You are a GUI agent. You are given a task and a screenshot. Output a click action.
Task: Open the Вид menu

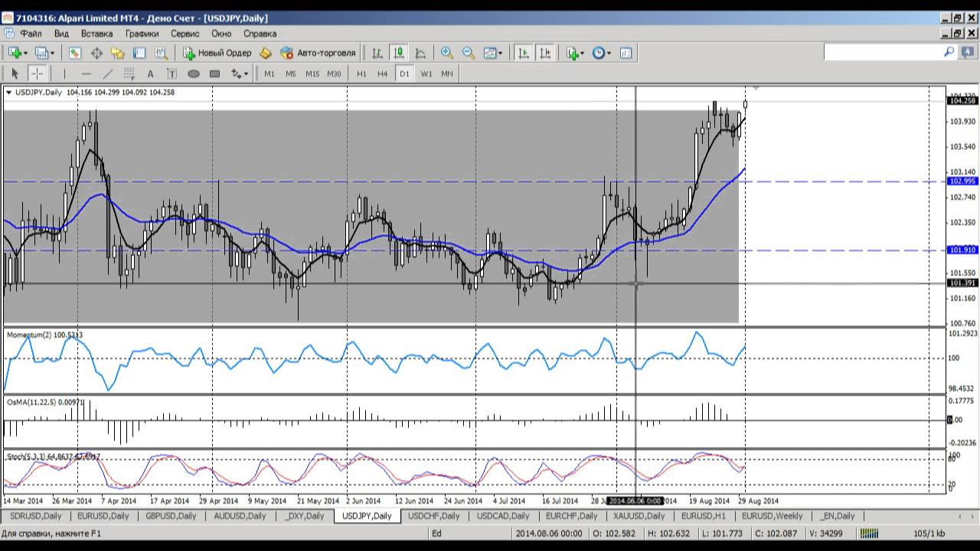tap(61, 34)
